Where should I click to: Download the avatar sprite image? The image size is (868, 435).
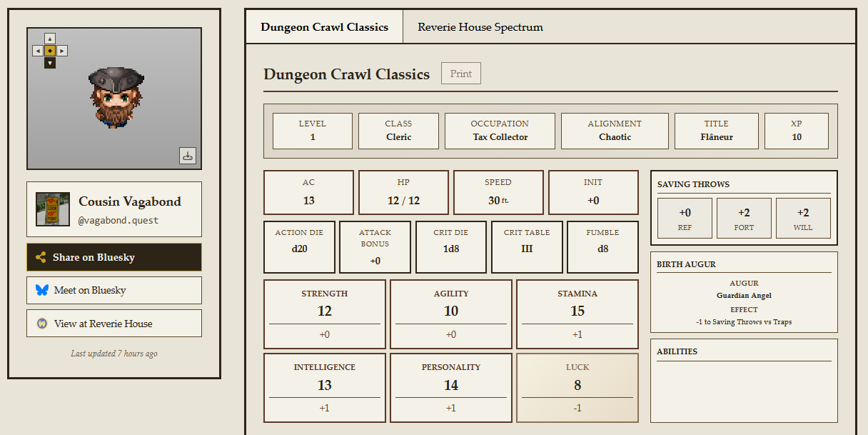coord(188,156)
